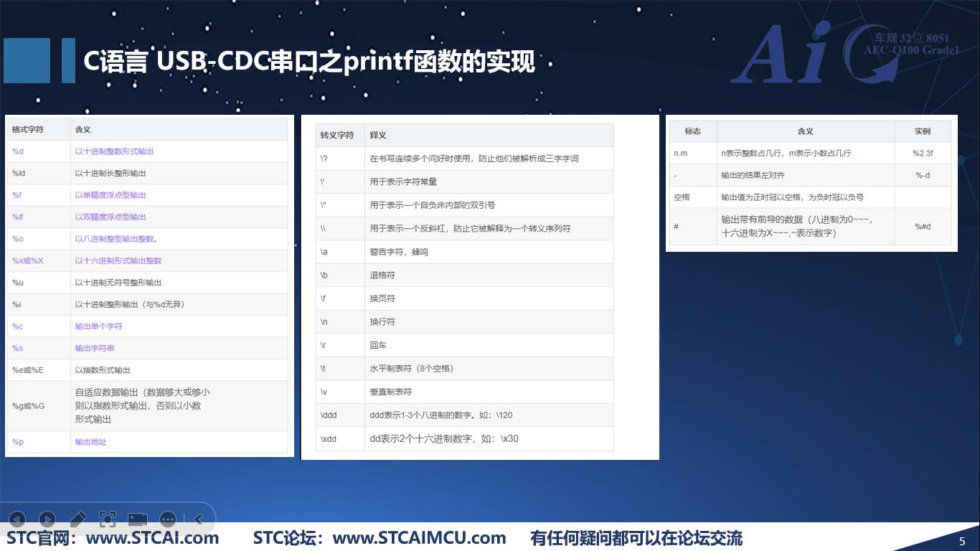Select the pen annotation tool
Viewport: 980px width, 551px height.
[78, 518]
